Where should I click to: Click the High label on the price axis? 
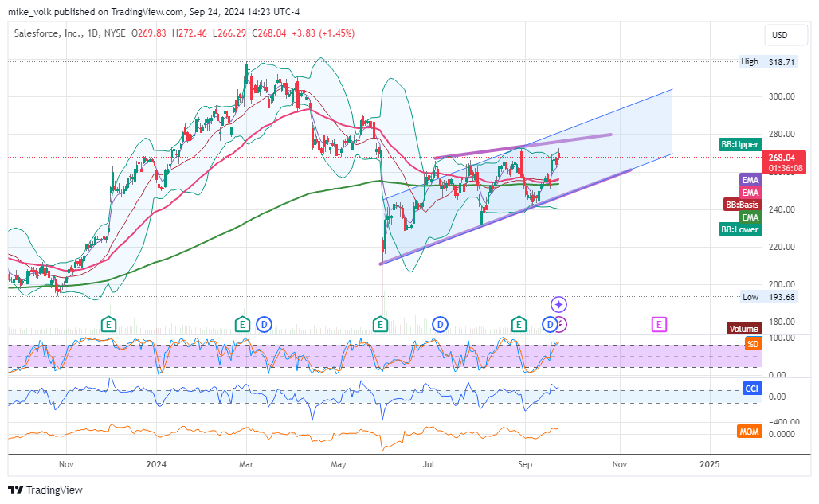click(750, 61)
